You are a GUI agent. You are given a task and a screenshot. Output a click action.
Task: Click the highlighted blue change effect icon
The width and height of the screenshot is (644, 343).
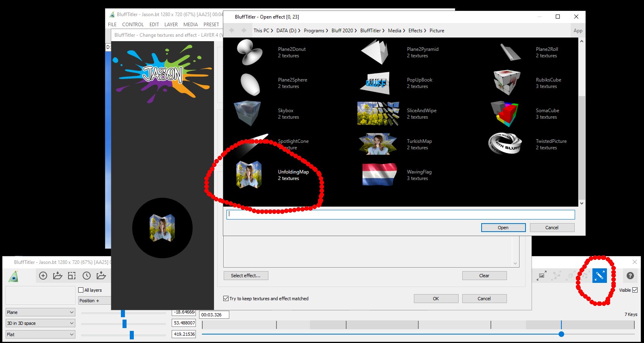(x=600, y=276)
